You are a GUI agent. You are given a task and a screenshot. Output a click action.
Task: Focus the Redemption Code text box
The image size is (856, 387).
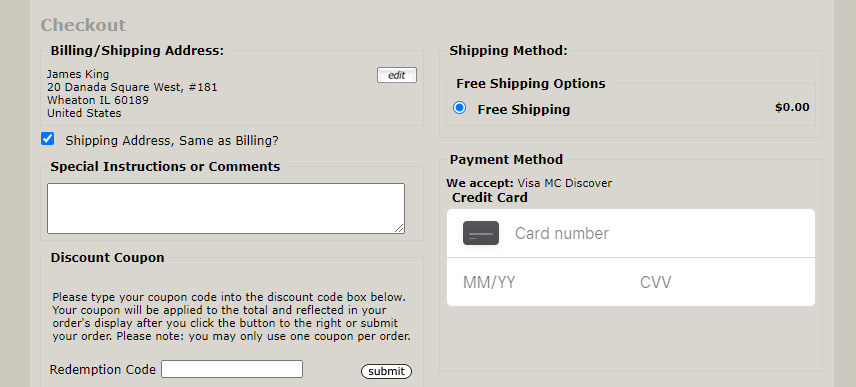click(x=232, y=369)
